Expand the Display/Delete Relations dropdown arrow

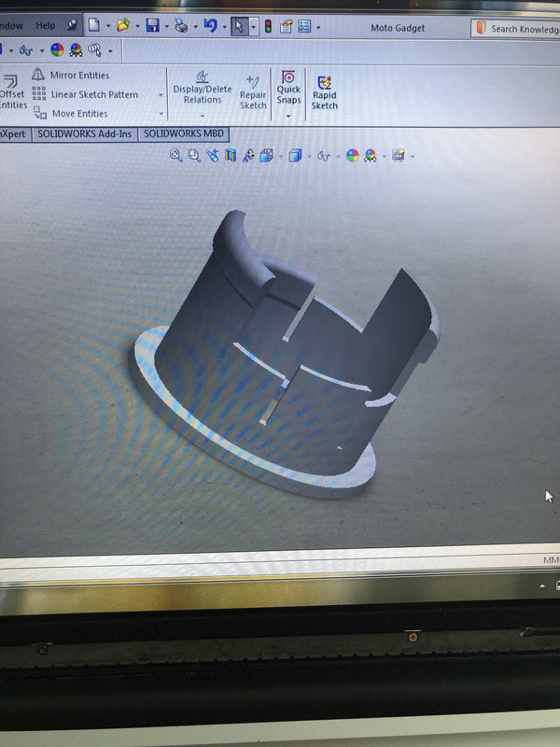(x=203, y=116)
